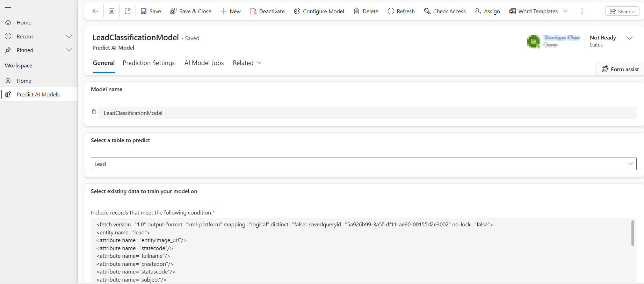Open the record set list icon
This screenshot has height=284, width=644.
(111, 11)
